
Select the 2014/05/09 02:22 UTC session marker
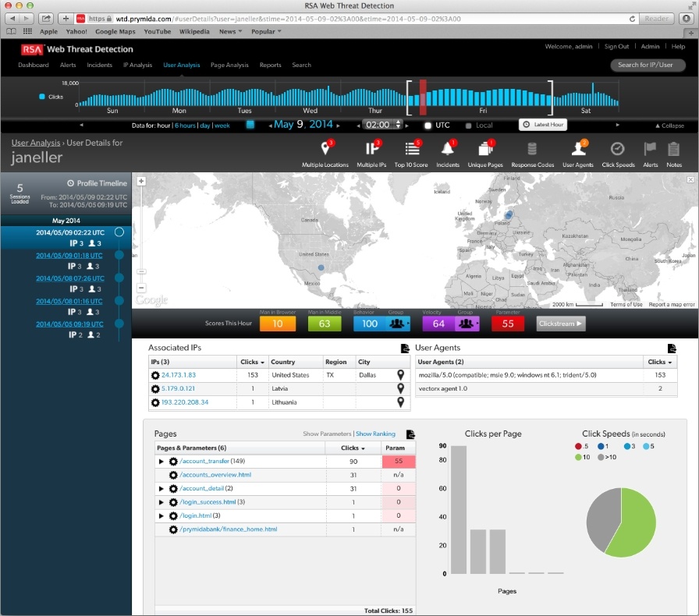[119, 232]
